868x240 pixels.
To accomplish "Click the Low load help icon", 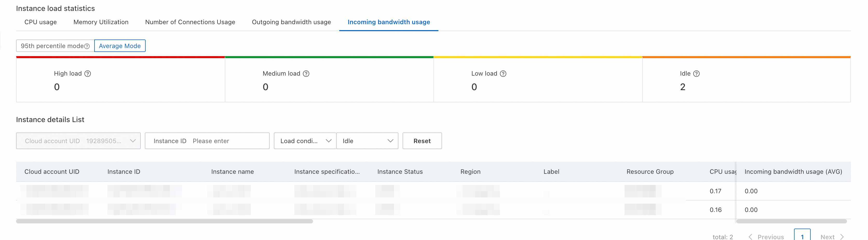I will [x=503, y=74].
